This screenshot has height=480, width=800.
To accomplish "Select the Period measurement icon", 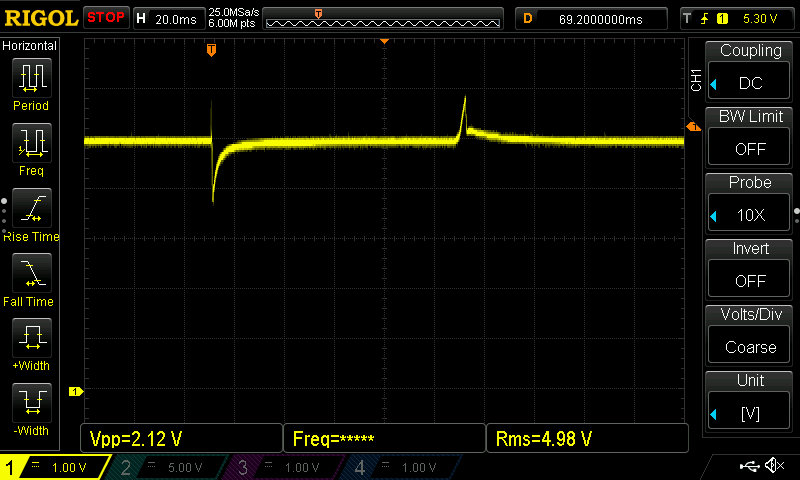I will coord(32,78).
